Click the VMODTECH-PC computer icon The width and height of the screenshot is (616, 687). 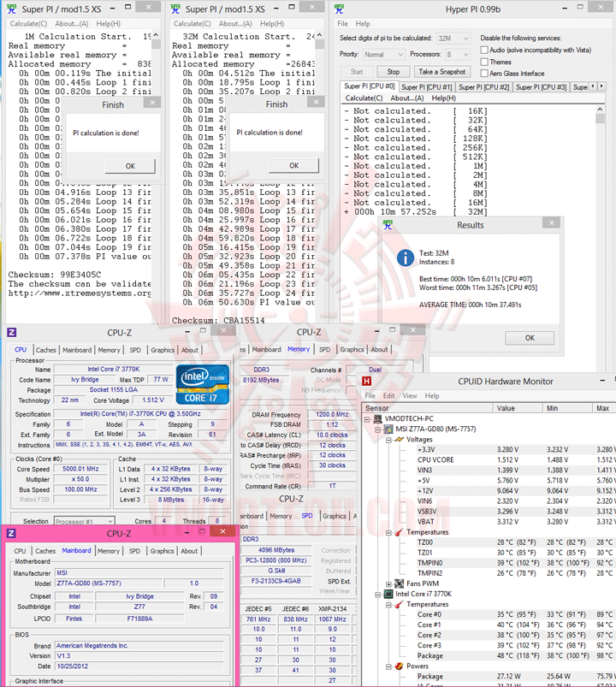tap(377, 418)
